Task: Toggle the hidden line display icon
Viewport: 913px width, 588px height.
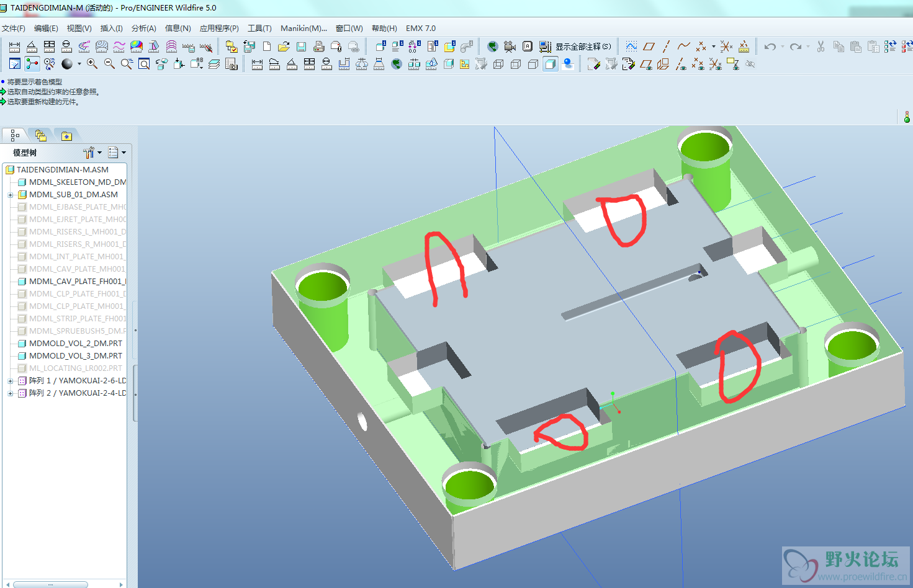Action: pyautogui.click(x=516, y=64)
